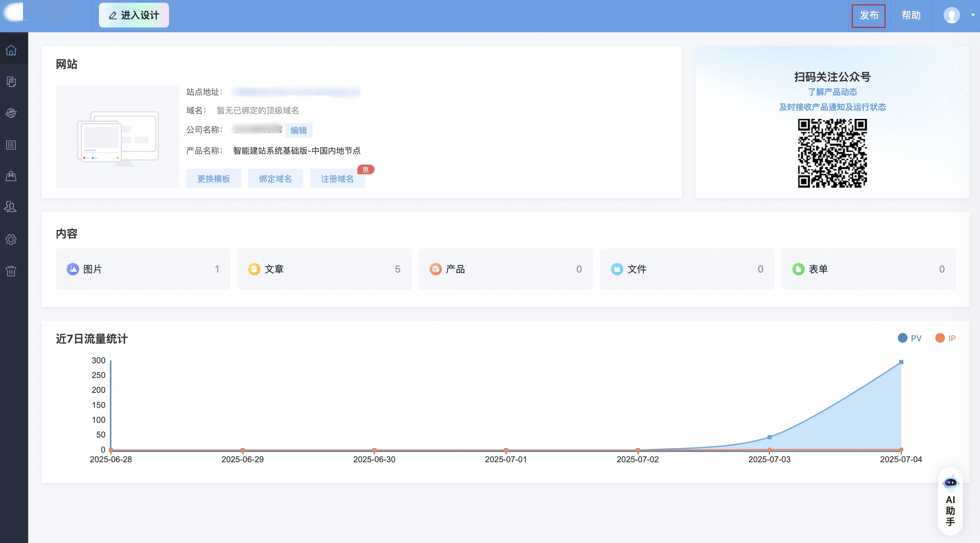
Task: Open the Pages icon in sidebar
Action: pyautogui.click(x=11, y=82)
